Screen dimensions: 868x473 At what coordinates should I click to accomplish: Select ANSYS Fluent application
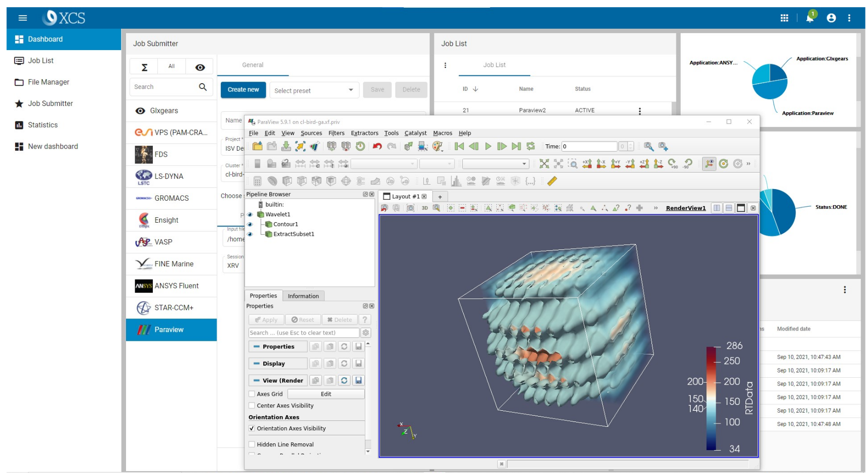pyautogui.click(x=171, y=286)
